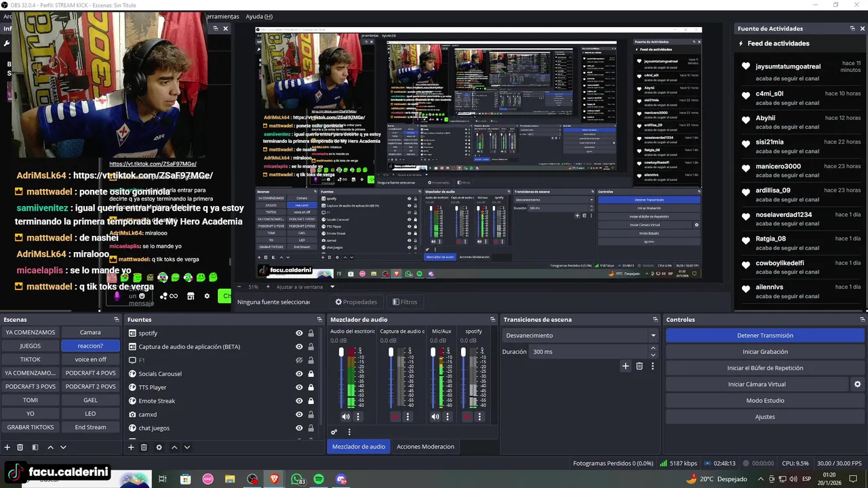This screenshot has width=868, height=488.
Task: Switch to the Camara scene
Action: (x=90, y=332)
